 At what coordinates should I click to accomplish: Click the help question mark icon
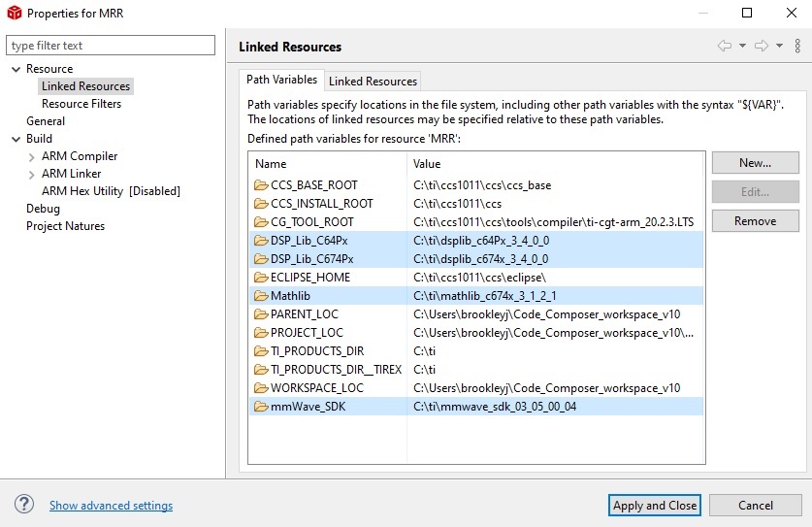[x=24, y=505]
